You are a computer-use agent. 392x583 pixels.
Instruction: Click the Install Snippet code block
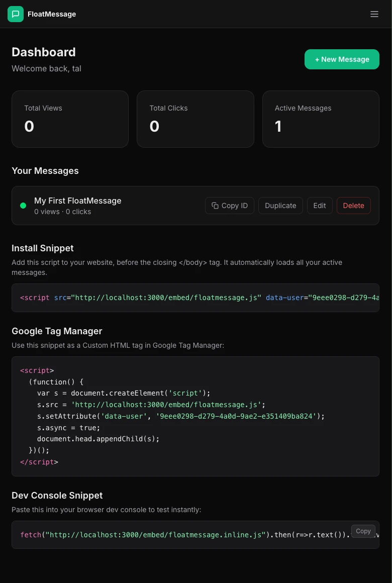tap(195, 298)
